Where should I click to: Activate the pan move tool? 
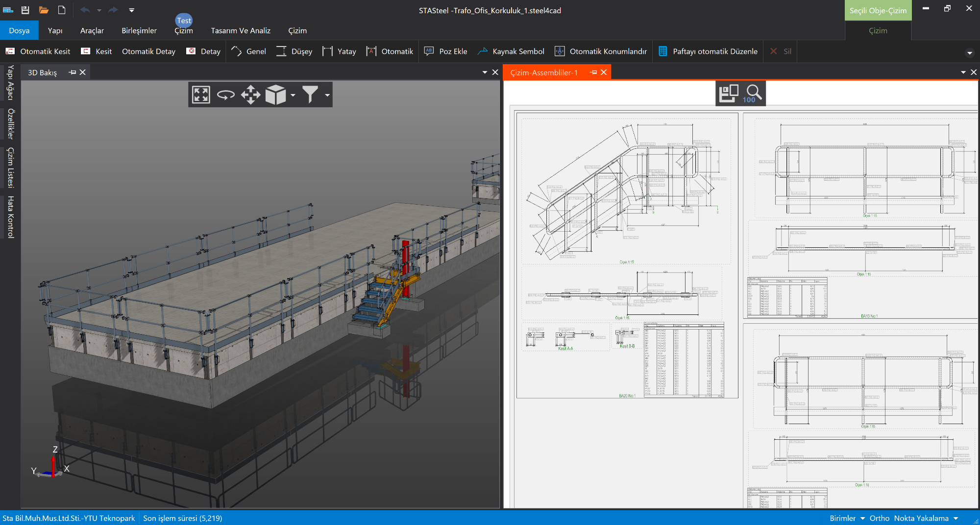pyautogui.click(x=250, y=95)
